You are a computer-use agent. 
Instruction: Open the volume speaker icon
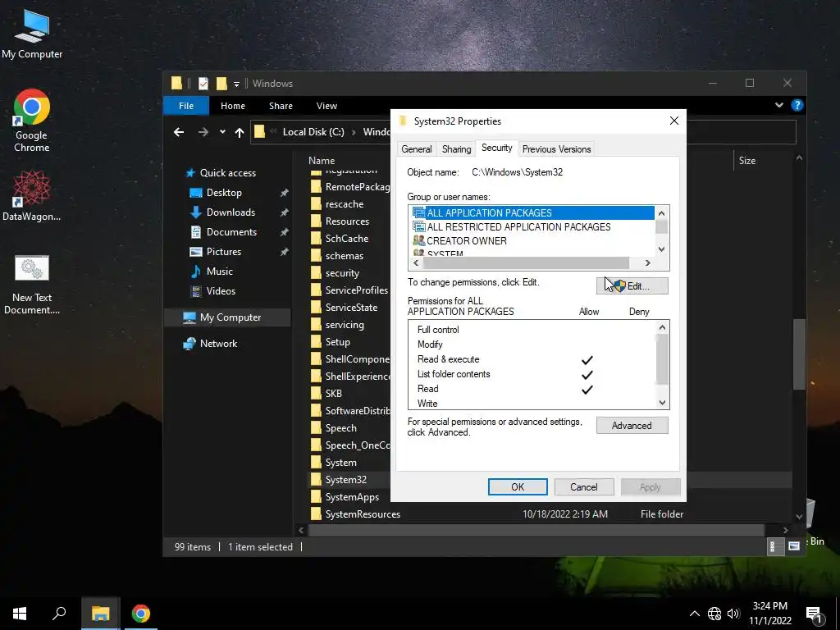point(733,614)
